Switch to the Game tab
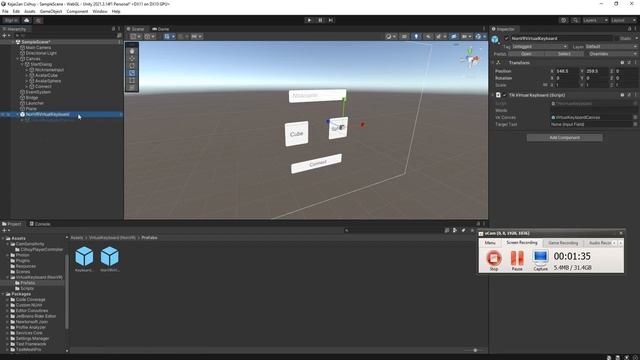Screen dimensions: 640x360 coord(161,29)
